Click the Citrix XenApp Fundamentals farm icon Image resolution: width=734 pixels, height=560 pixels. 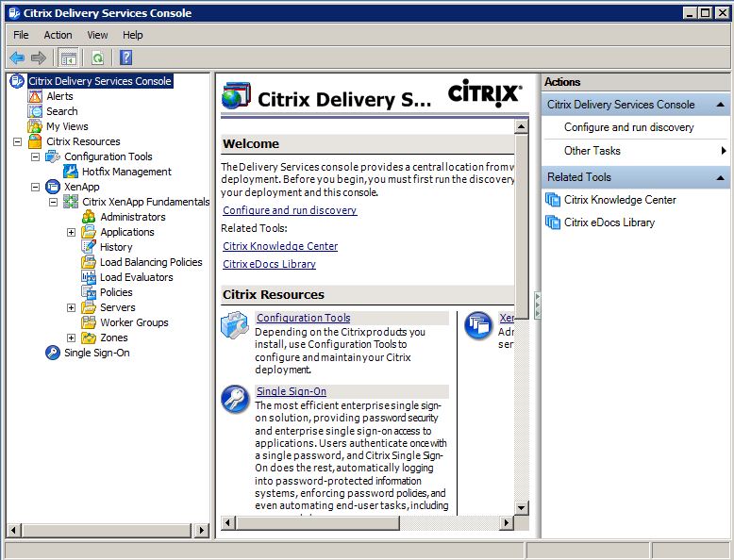71,202
